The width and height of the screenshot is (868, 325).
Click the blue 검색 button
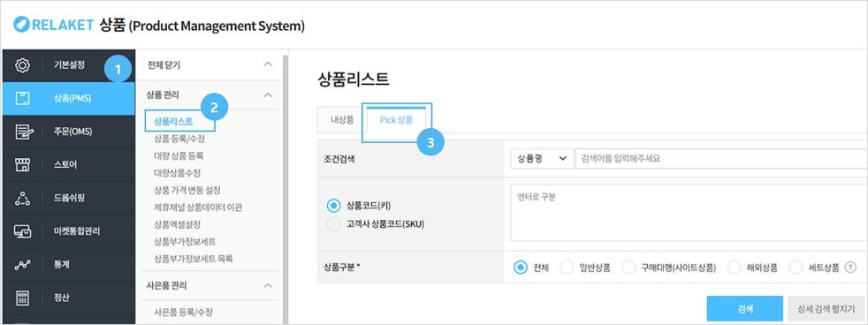click(744, 309)
